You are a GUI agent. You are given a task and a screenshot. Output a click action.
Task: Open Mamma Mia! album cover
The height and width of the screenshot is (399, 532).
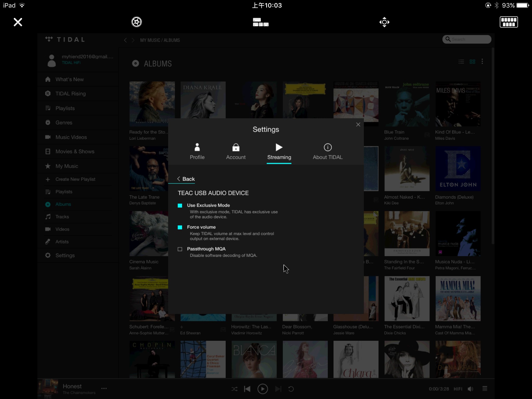(x=458, y=298)
